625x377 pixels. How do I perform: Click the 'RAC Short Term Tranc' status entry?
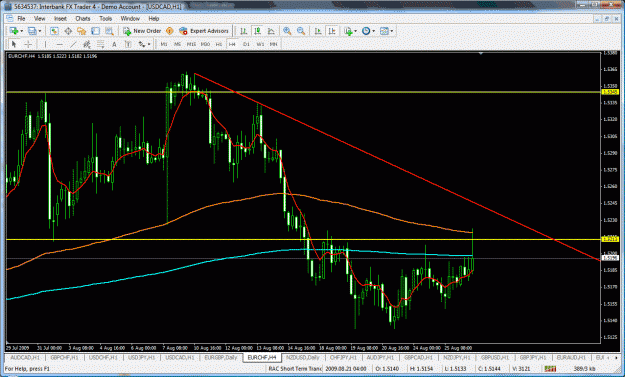(295, 369)
